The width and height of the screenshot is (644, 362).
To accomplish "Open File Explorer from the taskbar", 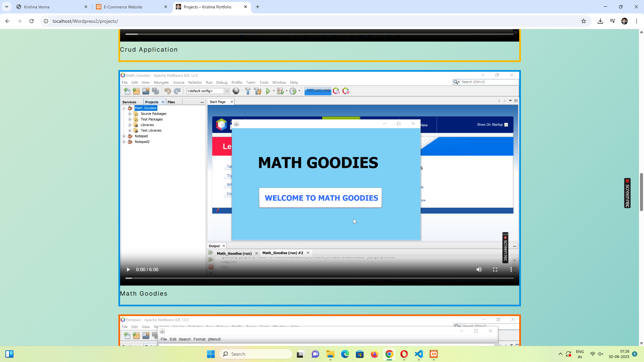I will pyautogui.click(x=330, y=354).
